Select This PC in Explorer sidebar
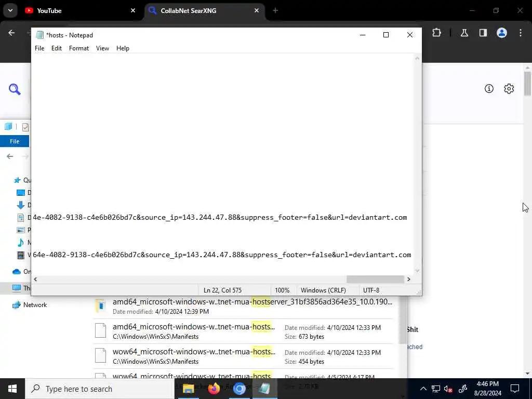 17,288
